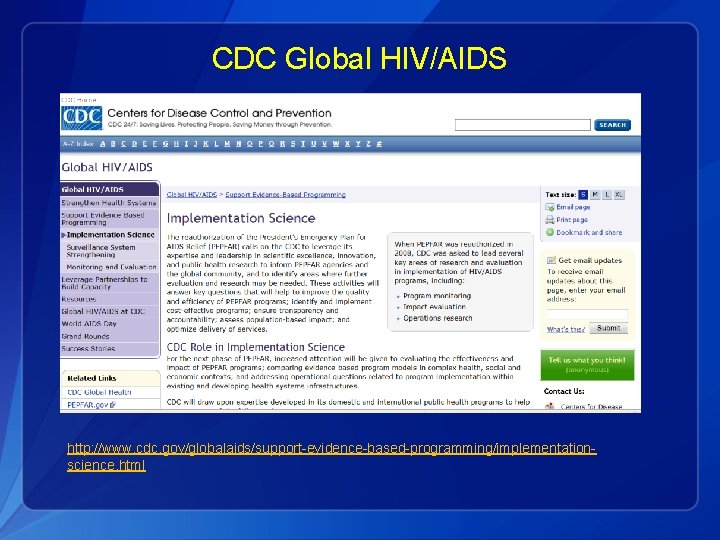Open the Global HIV/AIDS sidebar header
Viewport: 720px width, 540px height.
point(110,189)
